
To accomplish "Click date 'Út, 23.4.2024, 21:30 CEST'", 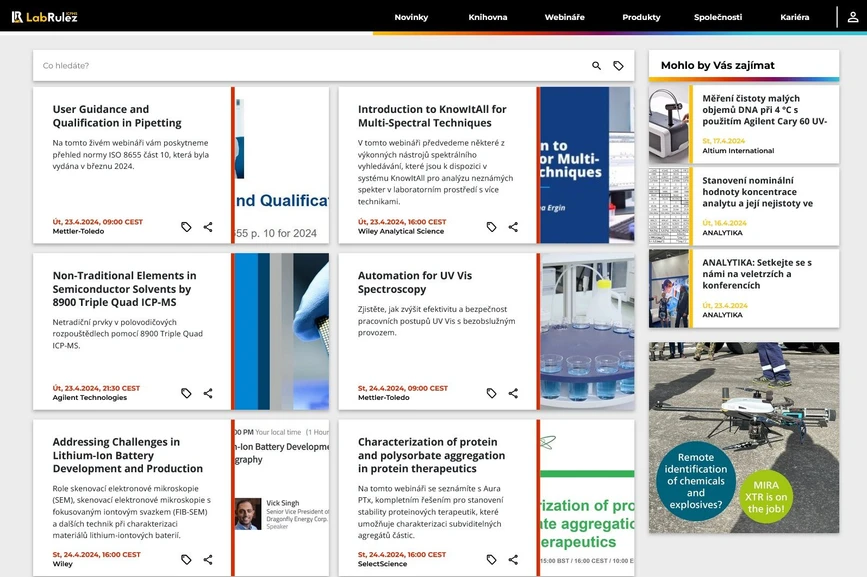I will click(96, 389).
